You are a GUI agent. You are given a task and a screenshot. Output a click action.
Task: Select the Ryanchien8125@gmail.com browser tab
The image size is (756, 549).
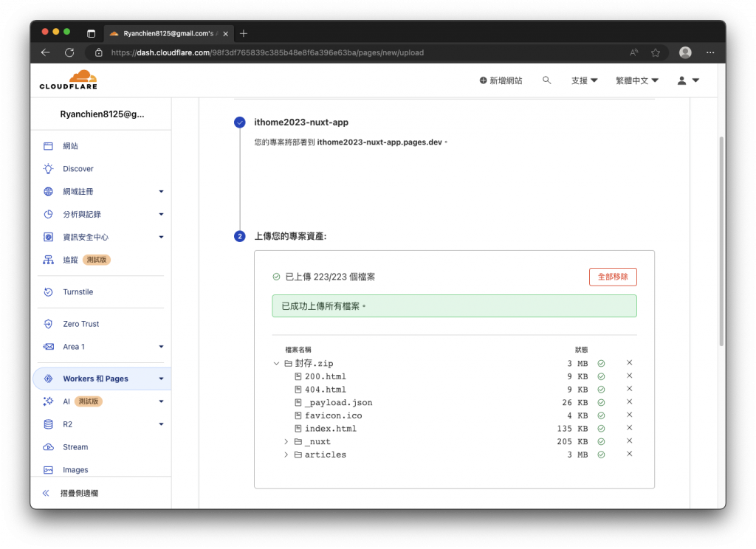pos(169,33)
